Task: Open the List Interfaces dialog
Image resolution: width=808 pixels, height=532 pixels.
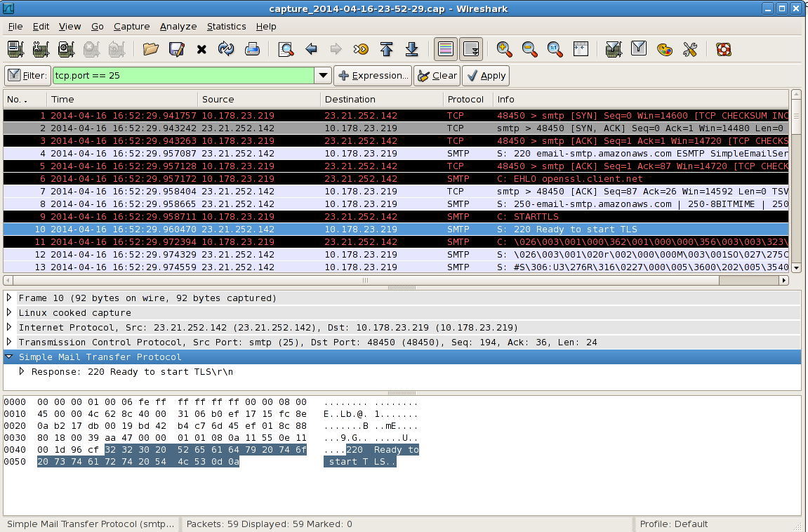Action: (15, 49)
